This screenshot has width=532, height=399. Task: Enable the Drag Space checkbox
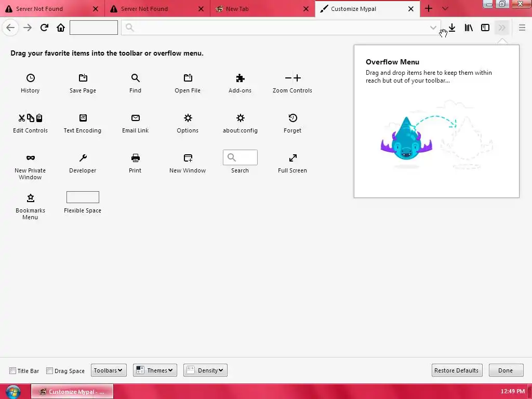click(49, 370)
